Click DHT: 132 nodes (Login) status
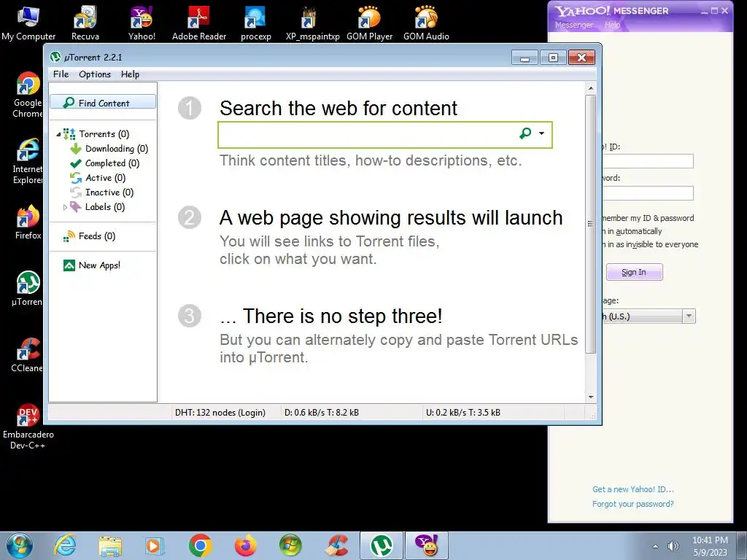Screen dimensions: 747x560 [220, 413]
